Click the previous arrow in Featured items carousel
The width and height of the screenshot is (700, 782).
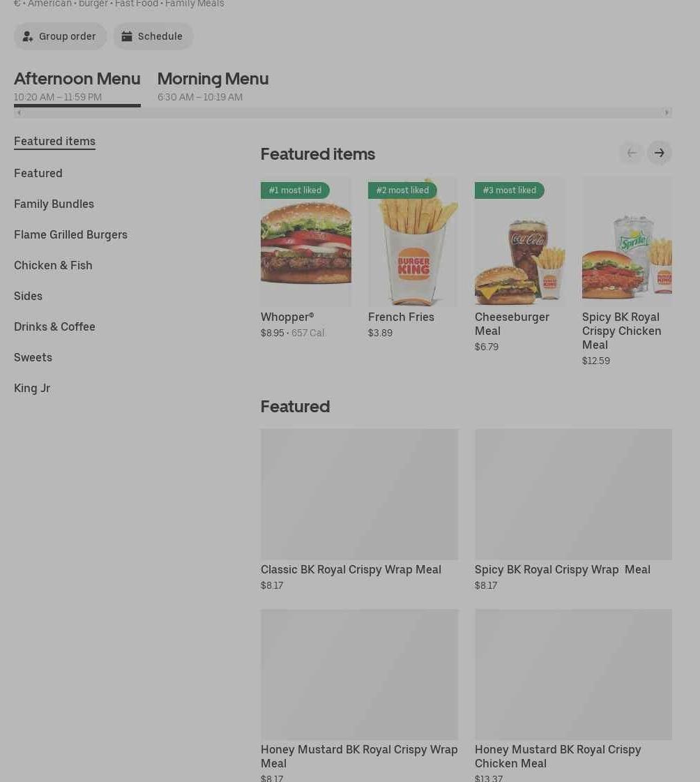point(631,153)
